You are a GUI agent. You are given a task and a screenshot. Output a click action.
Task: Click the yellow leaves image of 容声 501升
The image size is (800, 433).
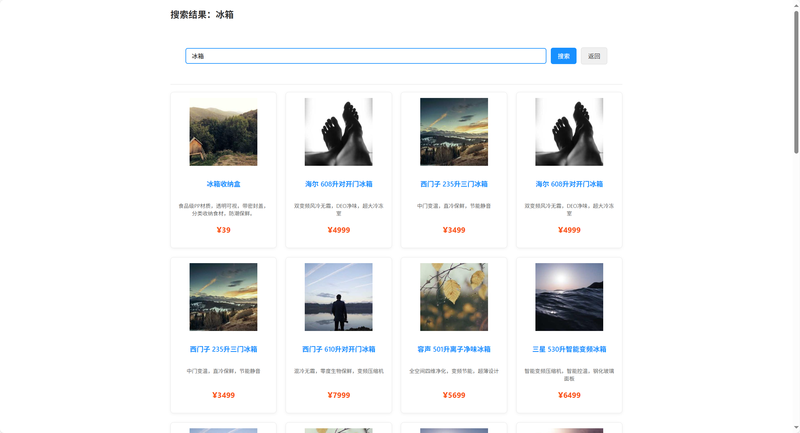coord(454,297)
